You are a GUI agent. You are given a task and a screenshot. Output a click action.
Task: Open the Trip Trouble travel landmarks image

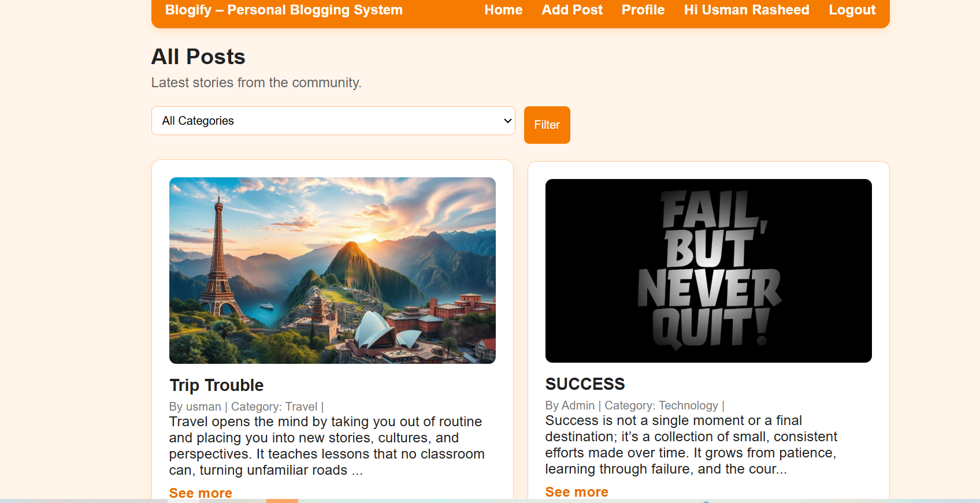(x=332, y=270)
